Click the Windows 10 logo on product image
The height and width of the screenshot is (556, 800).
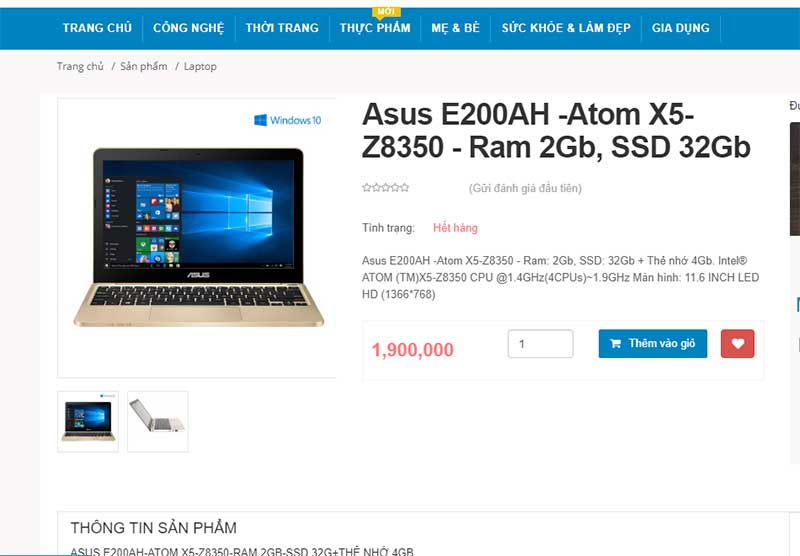[x=288, y=120]
